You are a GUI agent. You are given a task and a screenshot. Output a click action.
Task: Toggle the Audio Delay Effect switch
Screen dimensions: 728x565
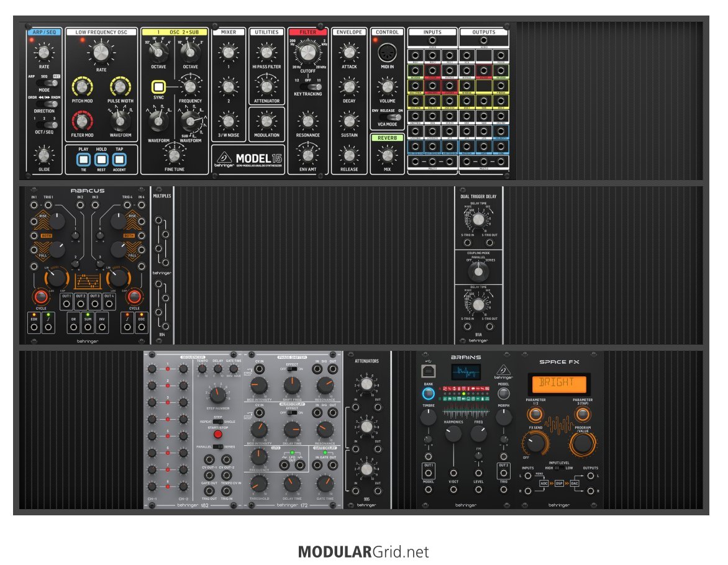click(291, 412)
